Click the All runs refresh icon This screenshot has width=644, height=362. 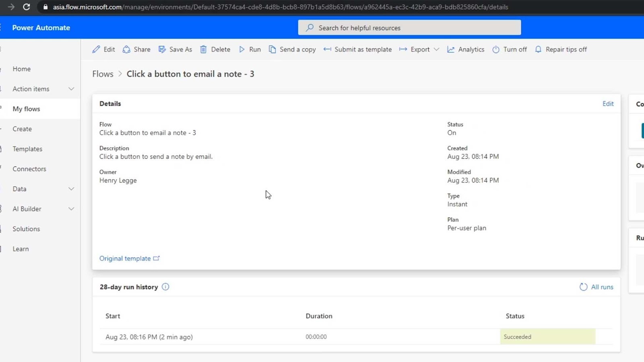point(583,287)
